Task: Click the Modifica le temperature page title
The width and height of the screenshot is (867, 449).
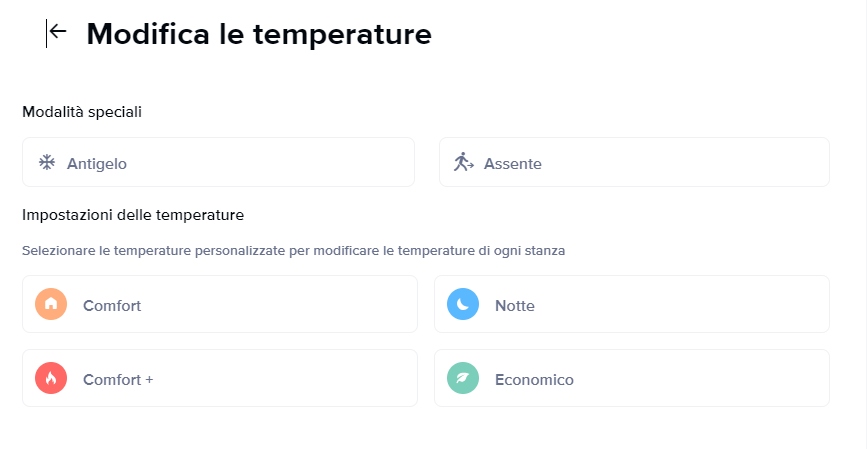Action: [259, 34]
